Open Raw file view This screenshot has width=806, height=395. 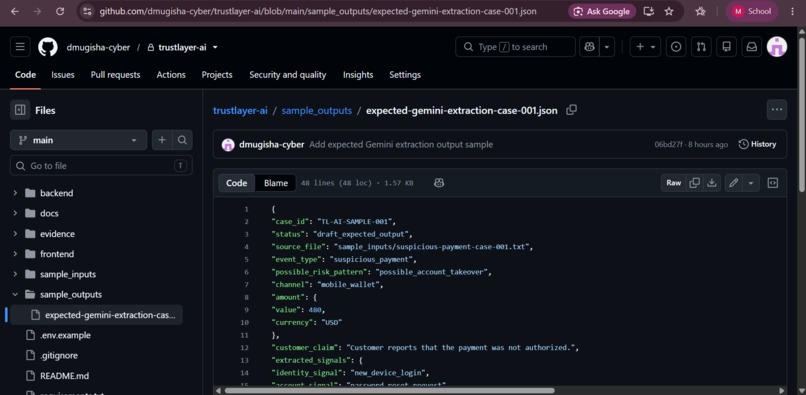click(x=673, y=183)
